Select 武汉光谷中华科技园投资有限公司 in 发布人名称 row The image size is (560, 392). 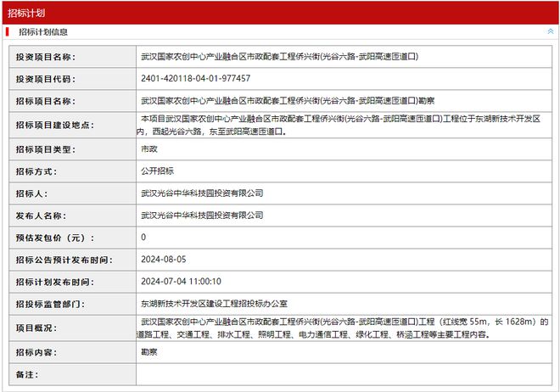tap(202, 216)
